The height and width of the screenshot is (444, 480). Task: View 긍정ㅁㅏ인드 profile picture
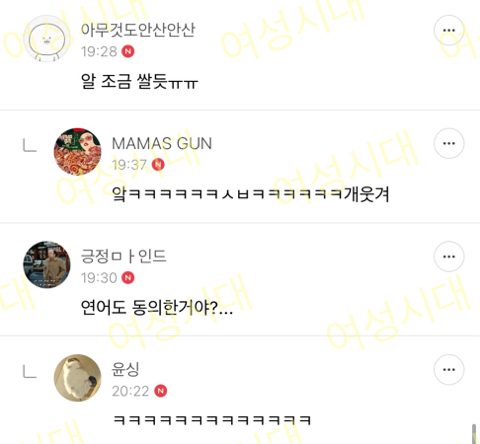(x=47, y=265)
